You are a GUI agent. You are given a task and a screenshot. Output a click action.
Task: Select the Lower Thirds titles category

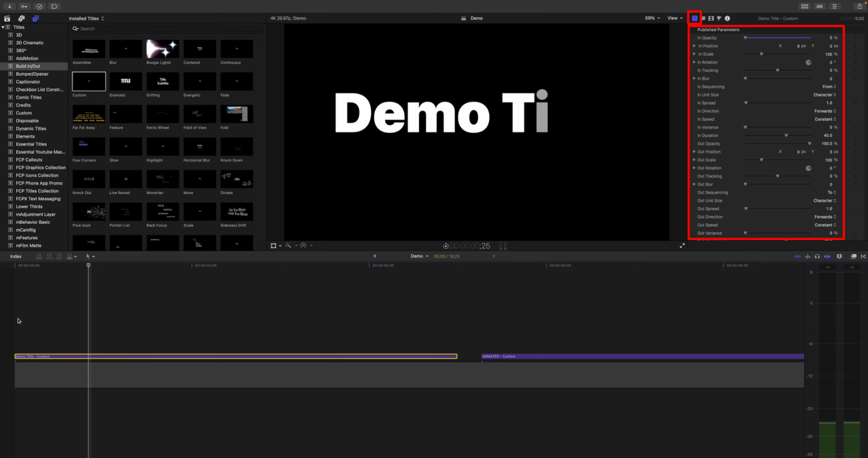point(29,206)
